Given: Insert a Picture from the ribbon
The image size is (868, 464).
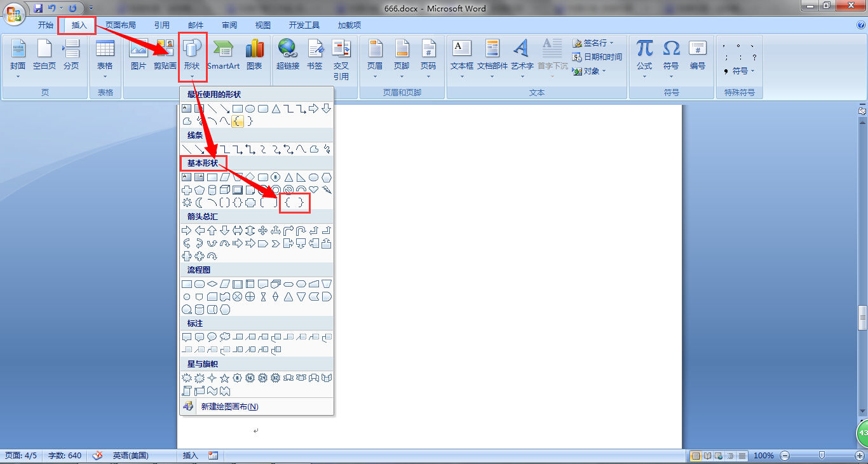Looking at the screenshot, I should [x=139, y=55].
